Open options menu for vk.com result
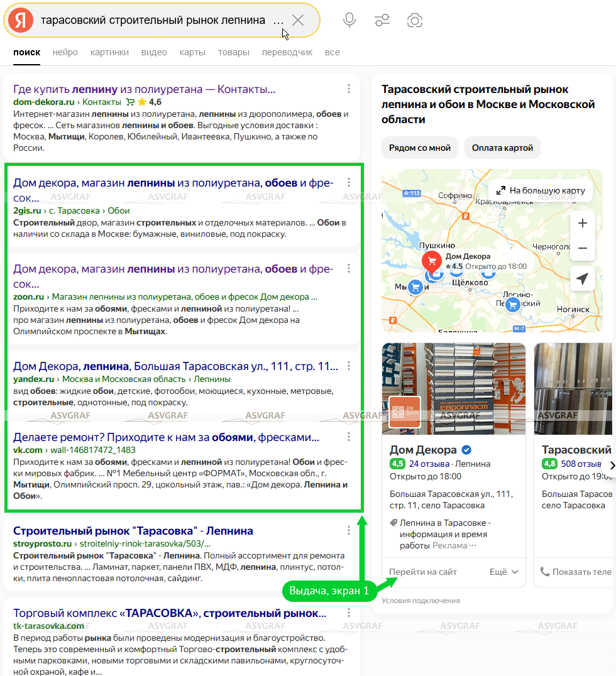The height and width of the screenshot is (676, 616). coord(349,437)
